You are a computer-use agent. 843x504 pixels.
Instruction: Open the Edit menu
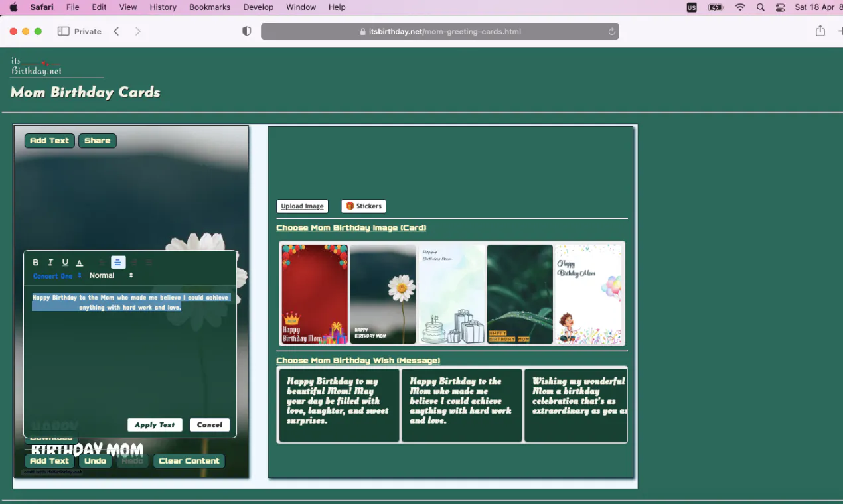99,7
